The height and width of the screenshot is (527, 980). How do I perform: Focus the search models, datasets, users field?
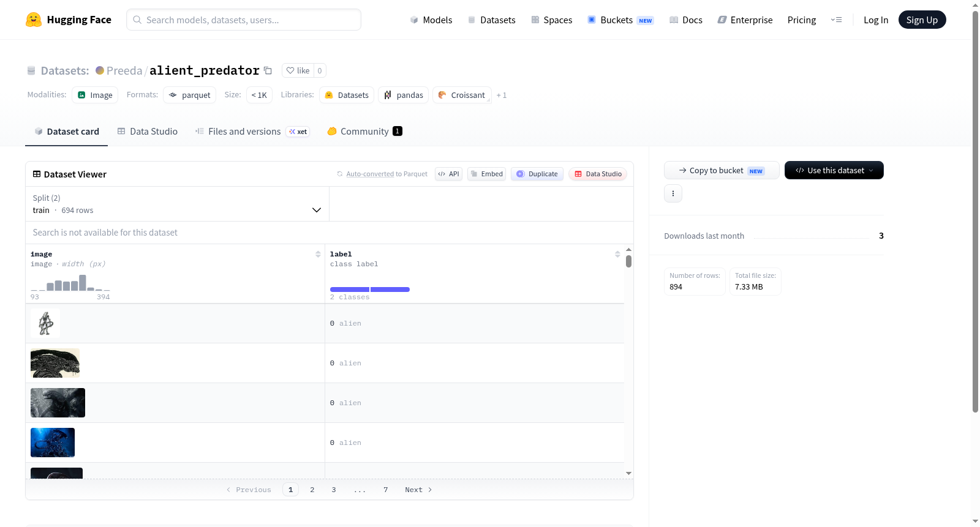click(244, 20)
